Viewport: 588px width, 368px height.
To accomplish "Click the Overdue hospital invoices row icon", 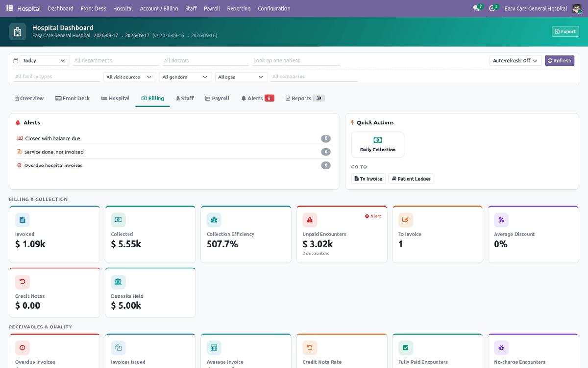I will (19, 165).
